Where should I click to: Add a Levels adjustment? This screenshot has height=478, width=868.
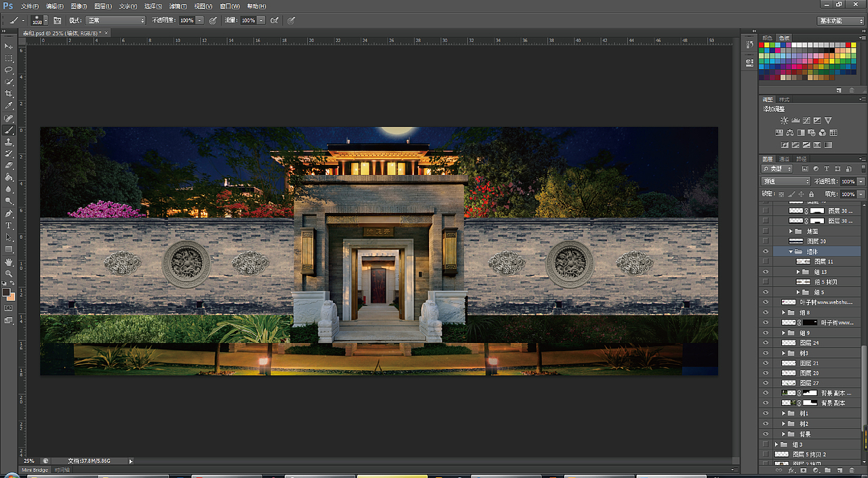[795, 120]
